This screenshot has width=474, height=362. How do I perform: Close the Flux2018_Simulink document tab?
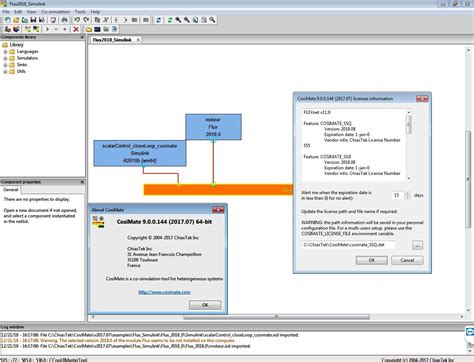[138, 40]
